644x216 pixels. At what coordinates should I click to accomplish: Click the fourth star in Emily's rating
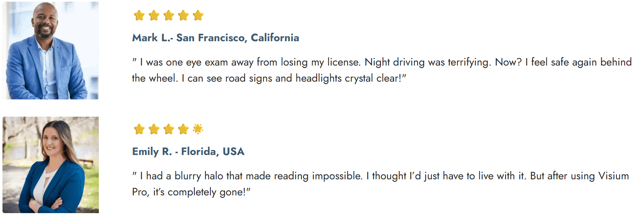[184, 129]
